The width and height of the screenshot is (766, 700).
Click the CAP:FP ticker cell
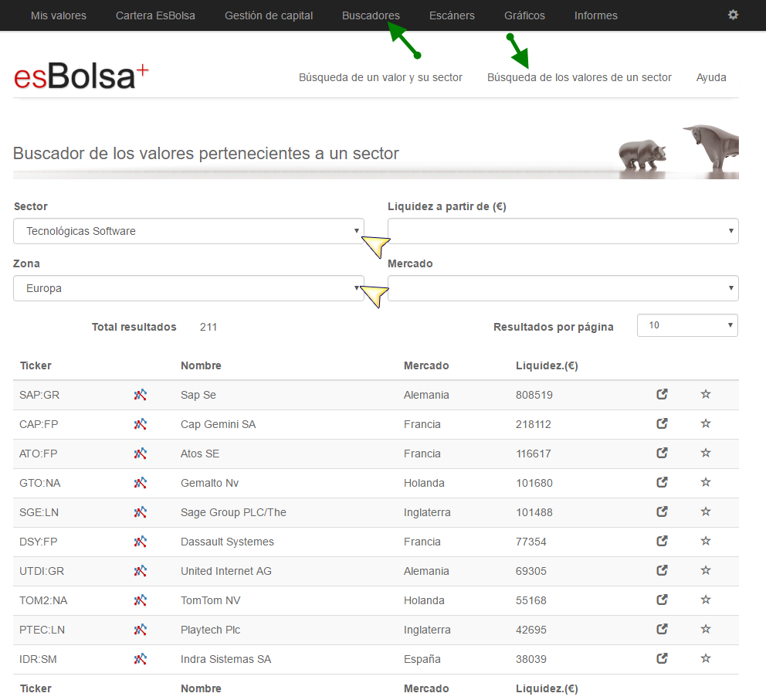tap(39, 424)
